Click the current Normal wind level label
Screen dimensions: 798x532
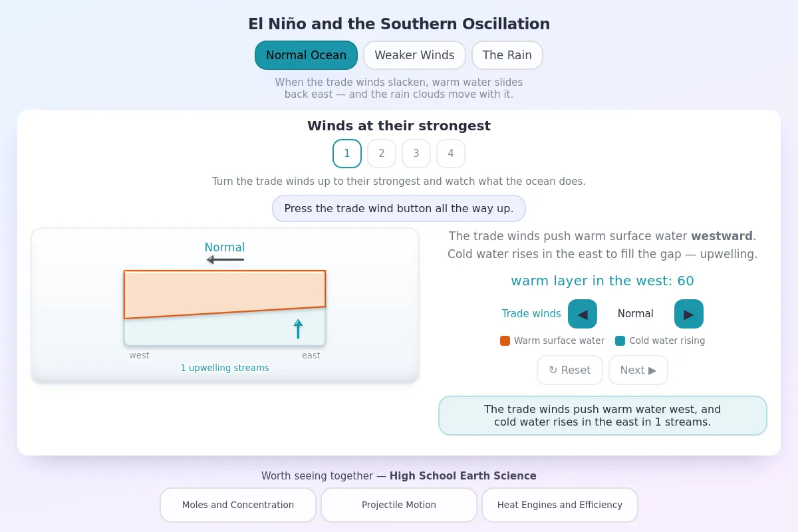pos(636,314)
